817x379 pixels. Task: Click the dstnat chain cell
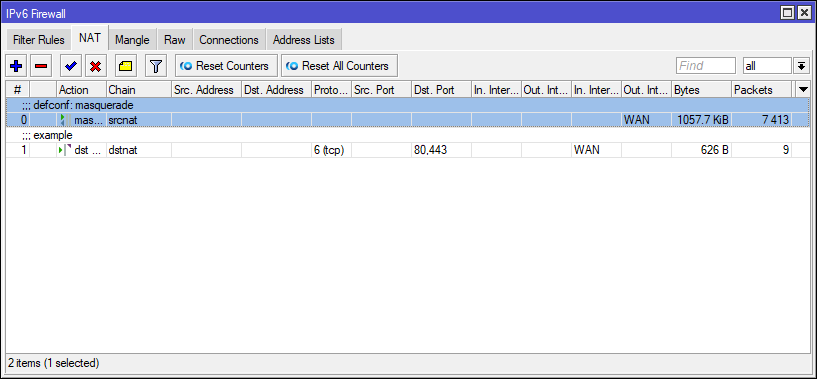point(139,151)
